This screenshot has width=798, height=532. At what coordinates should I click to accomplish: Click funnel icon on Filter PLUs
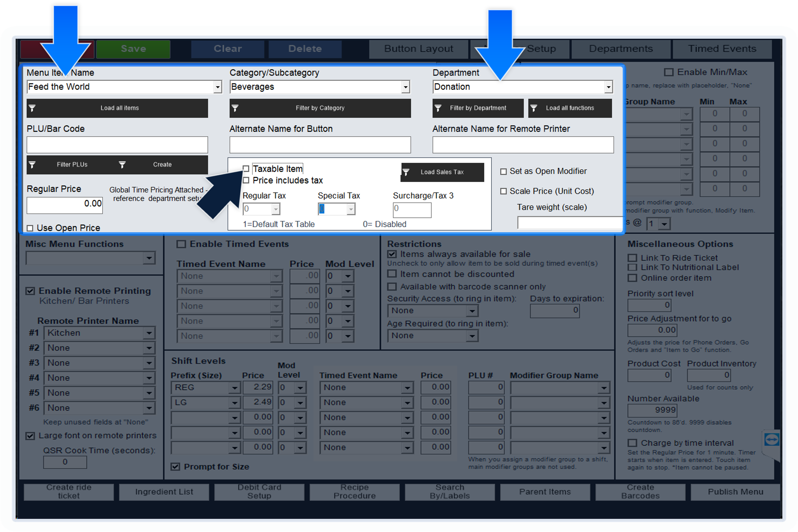[x=32, y=164]
